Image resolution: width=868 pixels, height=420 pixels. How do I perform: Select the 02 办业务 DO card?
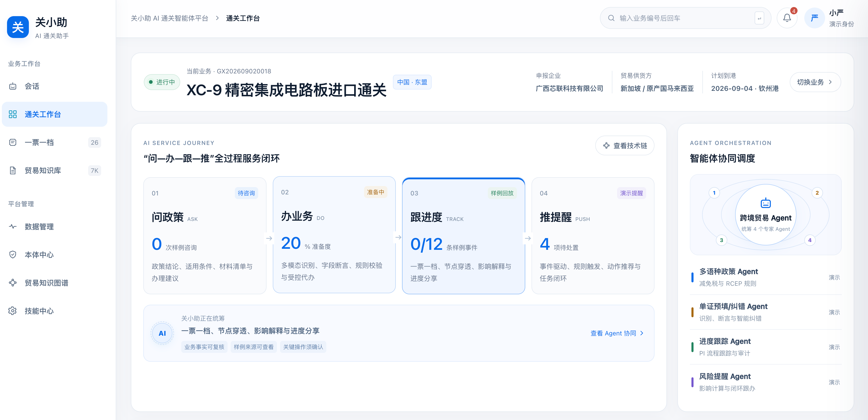(x=334, y=235)
